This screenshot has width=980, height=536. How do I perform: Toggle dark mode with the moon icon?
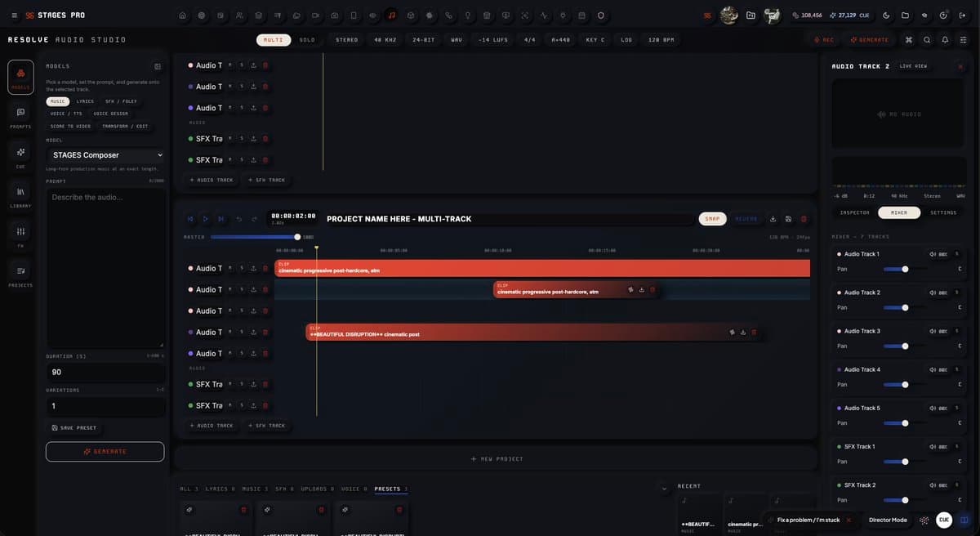click(x=886, y=16)
